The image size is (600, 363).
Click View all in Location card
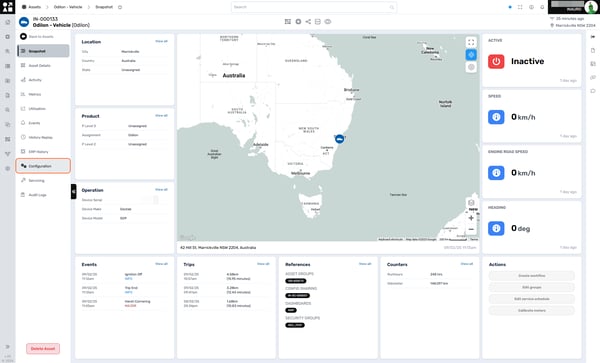pyautogui.click(x=161, y=41)
